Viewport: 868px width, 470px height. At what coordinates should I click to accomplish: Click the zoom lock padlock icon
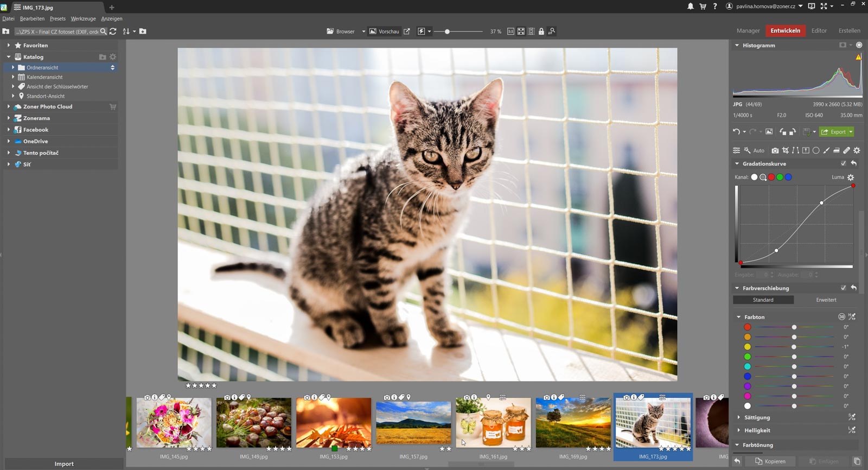[541, 31]
